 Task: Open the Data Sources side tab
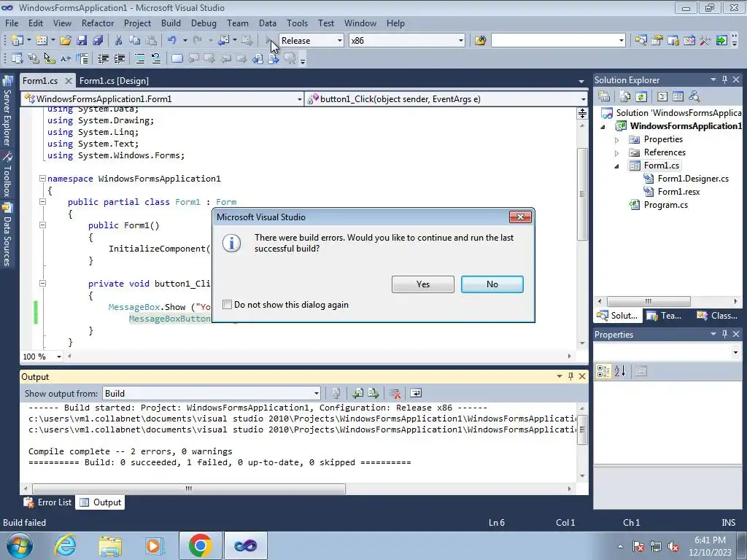pyautogui.click(x=7, y=236)
